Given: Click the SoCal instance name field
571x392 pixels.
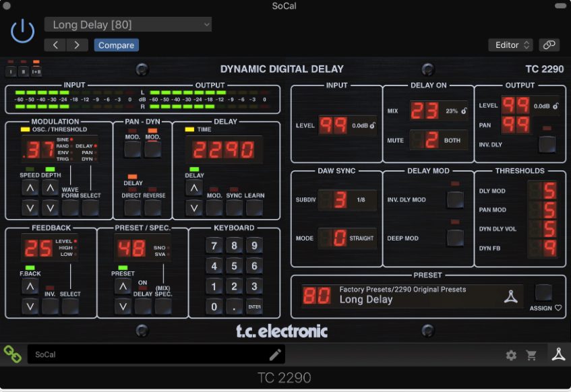Looking at the screenshot, I should click(x=156, y=354).
